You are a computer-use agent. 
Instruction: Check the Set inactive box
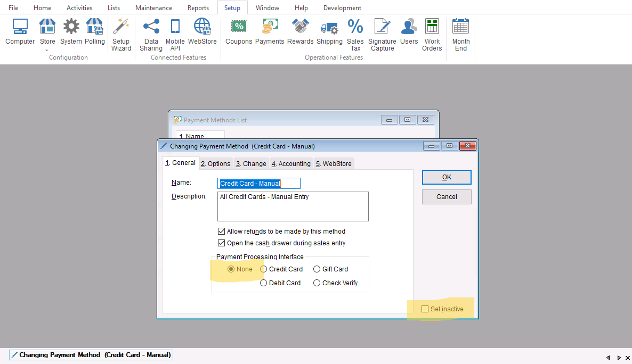pos(425,309)
